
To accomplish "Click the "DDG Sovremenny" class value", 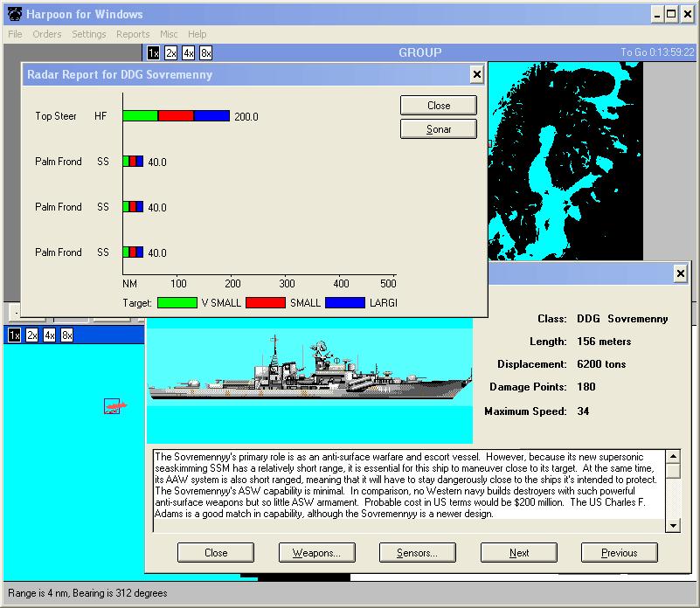I will coord(622,319).
